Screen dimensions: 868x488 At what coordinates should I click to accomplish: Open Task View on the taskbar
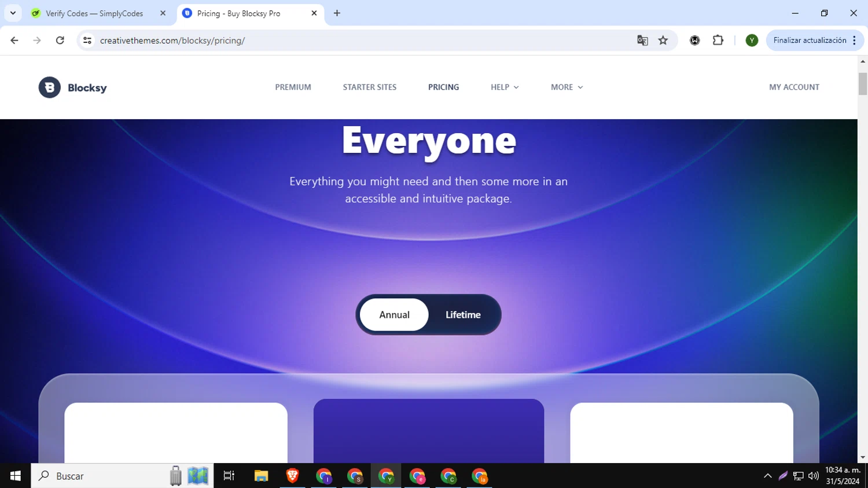coord(229,476)
